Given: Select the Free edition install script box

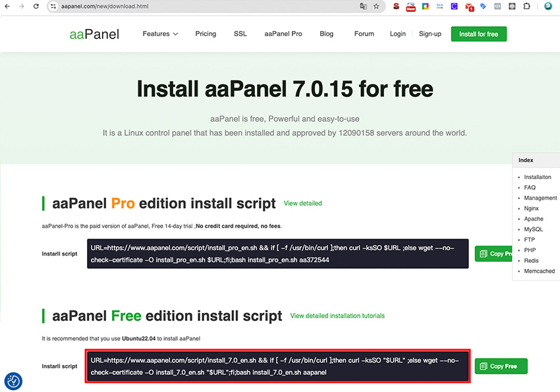Looking at the screenshot, I should coord(278,366).
